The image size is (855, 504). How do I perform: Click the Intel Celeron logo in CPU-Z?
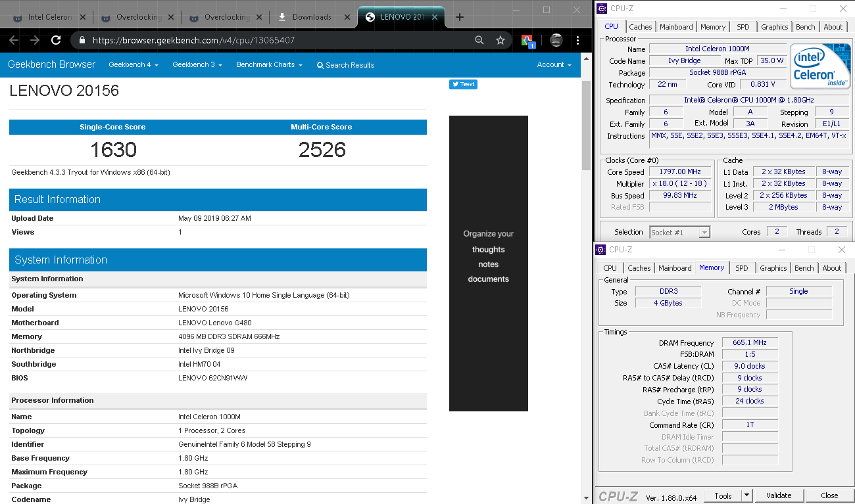[x=819, y=68]
